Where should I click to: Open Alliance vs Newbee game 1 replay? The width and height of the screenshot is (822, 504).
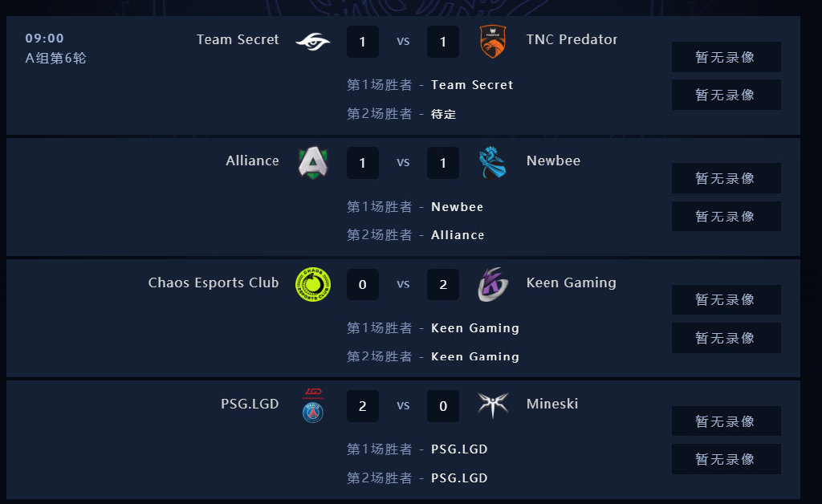pyautogui.click(x=726, y=178)
